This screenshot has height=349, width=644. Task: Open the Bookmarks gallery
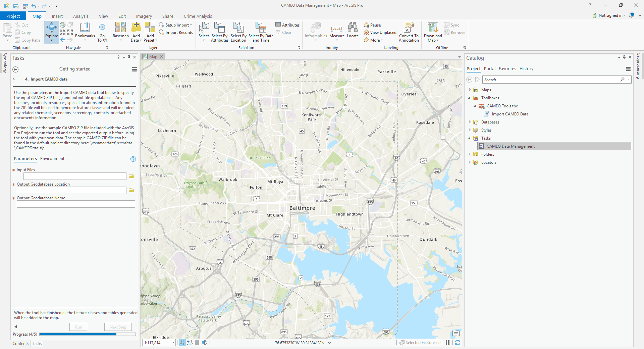point(85,32)
